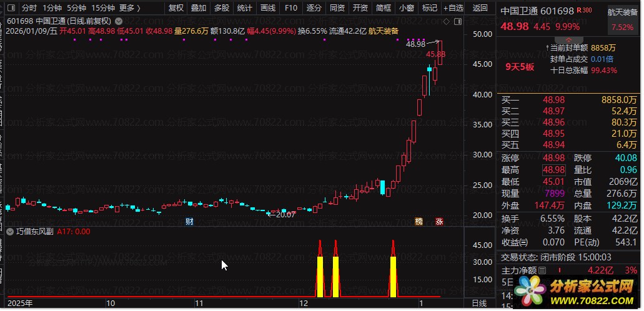Viewport: 644px width, 311px height.
Task: Open the 航天装备 7.52% sector box
Action: (622, 20)
